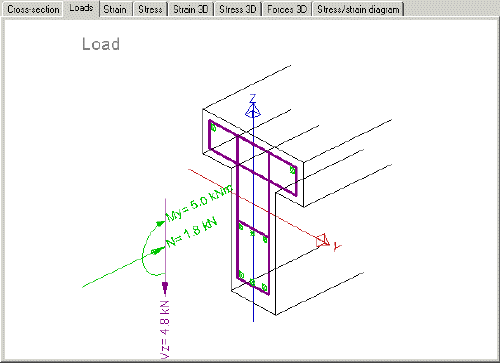Click the Vz= 4.8 kN label
The height and width of the screenshot is (363, 500).
click(x=165, y=330)
